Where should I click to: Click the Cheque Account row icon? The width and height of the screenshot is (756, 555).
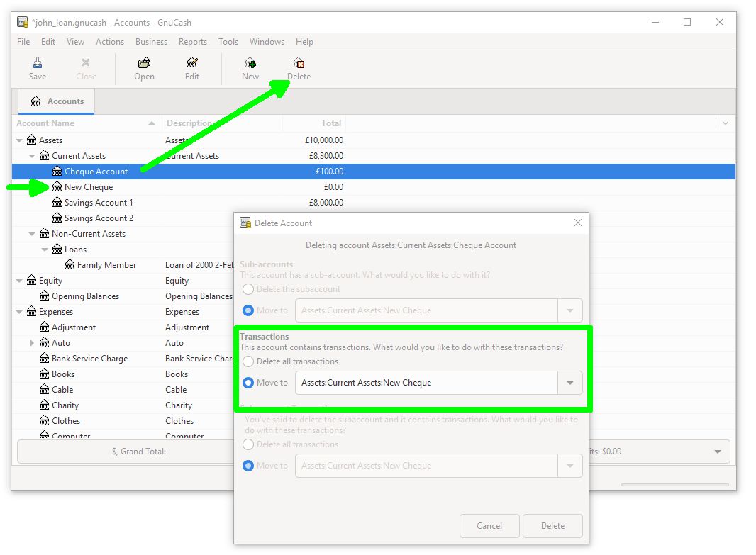(x=57, y=171)
